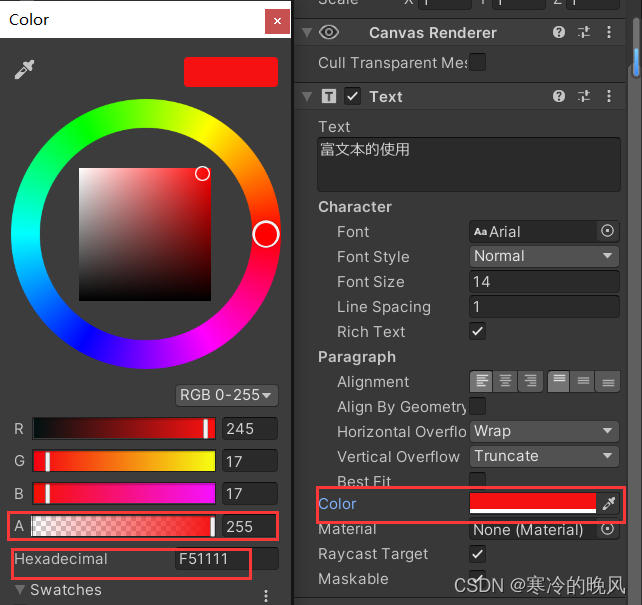Screen dimensions: 642x605
Task: Collapse the Swatches section triangle
Action: coord(20,589)
